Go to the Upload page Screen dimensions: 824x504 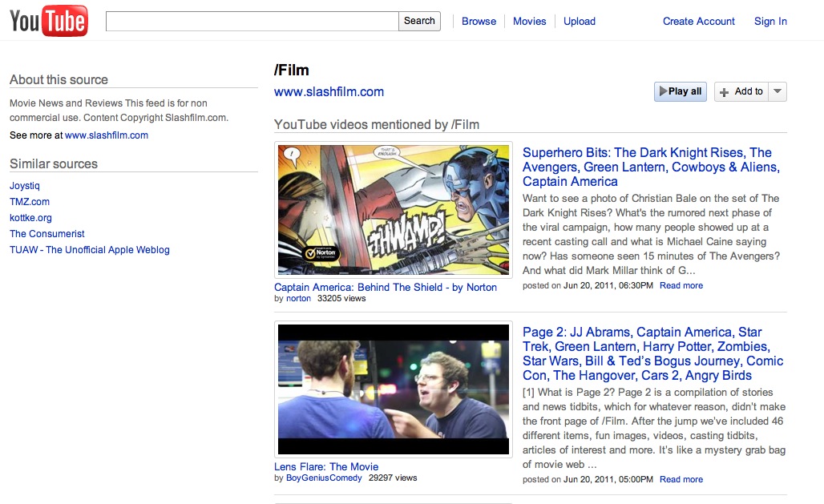point(579,22)
